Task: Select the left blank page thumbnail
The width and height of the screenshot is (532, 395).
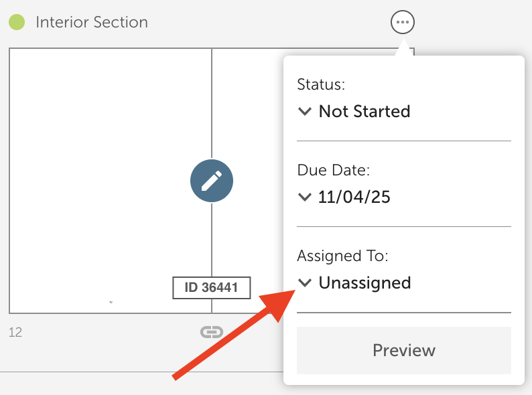Action: pos(111,180)
